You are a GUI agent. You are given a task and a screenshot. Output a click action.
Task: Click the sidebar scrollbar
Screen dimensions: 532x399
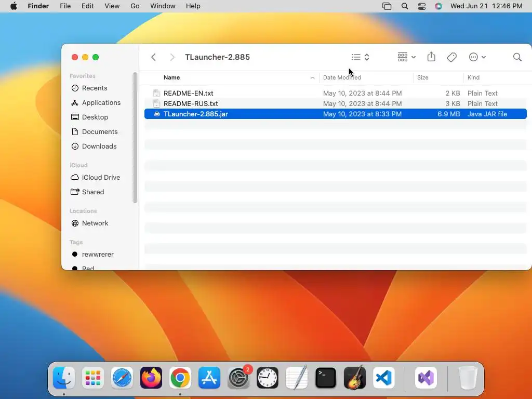point(135,137)
